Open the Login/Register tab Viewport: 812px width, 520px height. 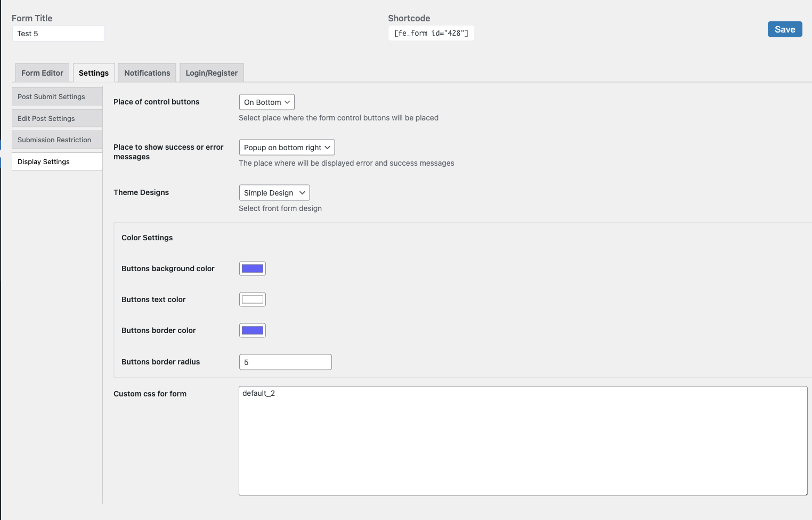(212, 73)
